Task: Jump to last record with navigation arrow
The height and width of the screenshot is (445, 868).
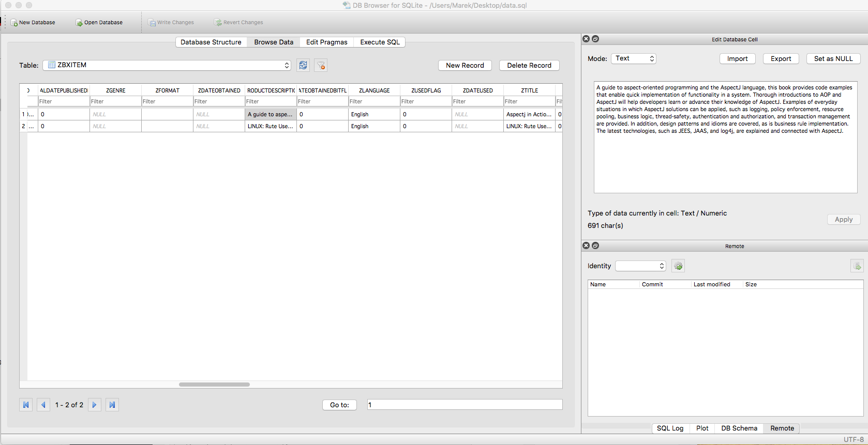Action: tap(112, 405)
